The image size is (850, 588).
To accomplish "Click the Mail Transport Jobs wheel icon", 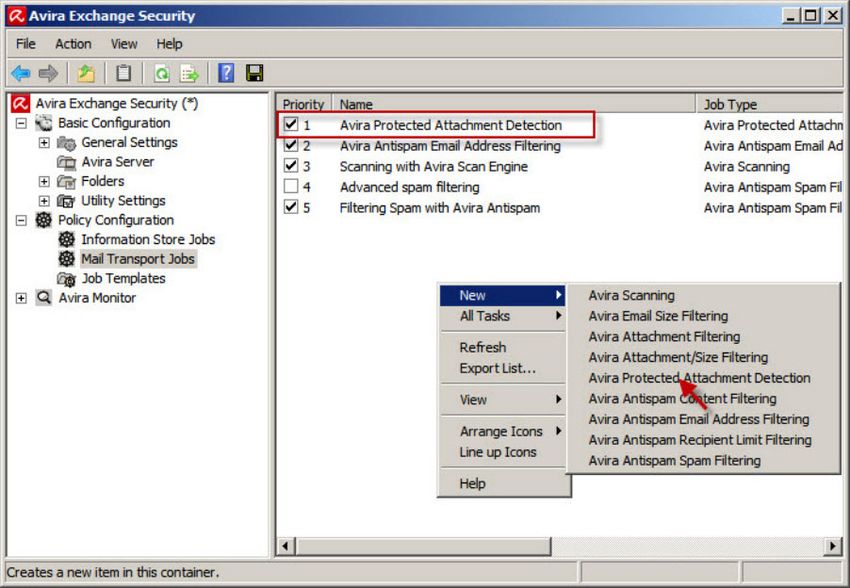I will tap(66, 259).
